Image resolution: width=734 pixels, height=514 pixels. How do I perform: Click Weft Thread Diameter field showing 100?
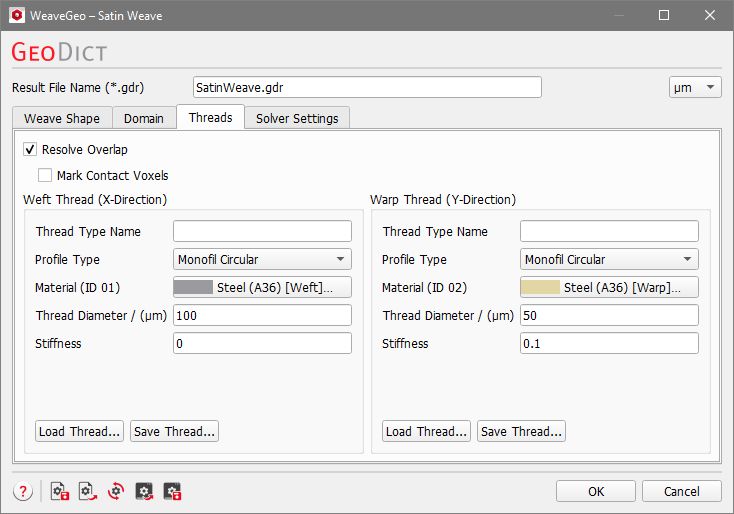pyautogui.click(x=262, y=316)
